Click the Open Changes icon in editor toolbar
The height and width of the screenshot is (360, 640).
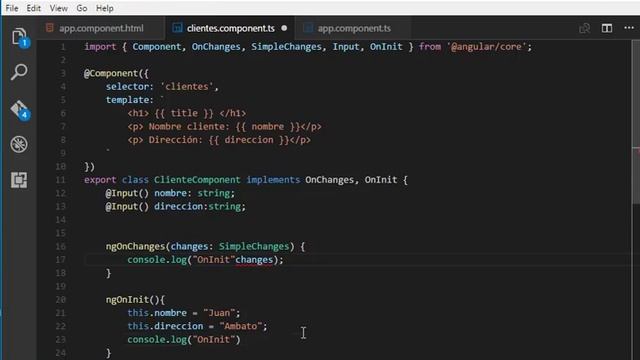coord(584,28)
